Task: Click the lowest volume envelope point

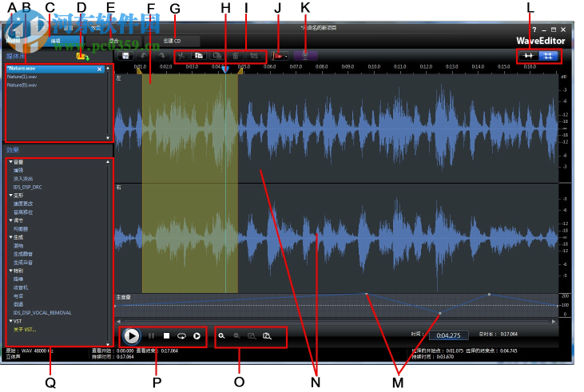Action: 440,314
